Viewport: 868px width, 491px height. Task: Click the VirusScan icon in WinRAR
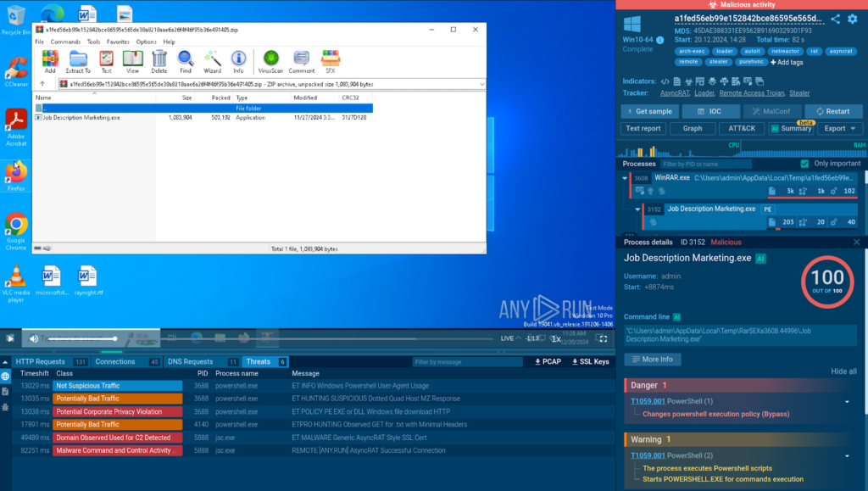pos(270,61)
